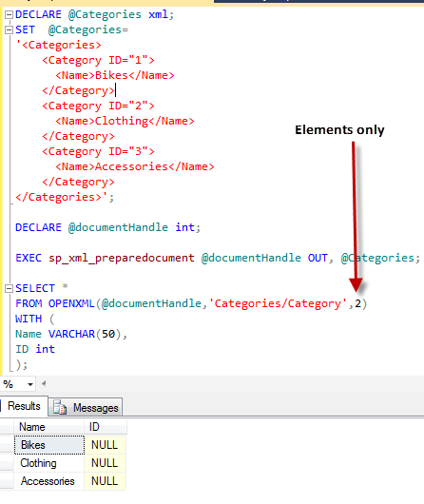Image resolution: width=424 pixels, height=504 pixels.
Task: Click the Elements only annotation label
Action: click(339, 130)
